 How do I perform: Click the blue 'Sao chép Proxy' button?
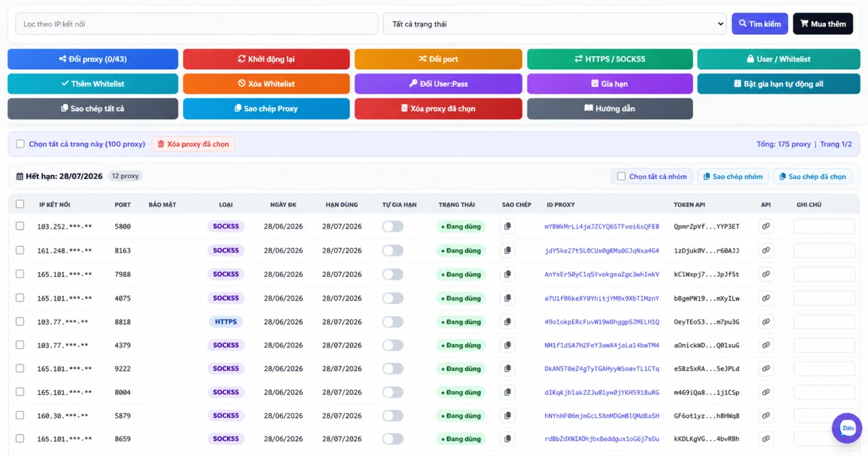pos(267,109)
